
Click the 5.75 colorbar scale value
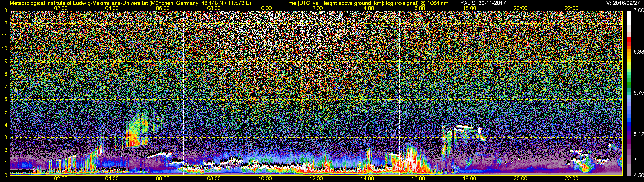(638, 93)
